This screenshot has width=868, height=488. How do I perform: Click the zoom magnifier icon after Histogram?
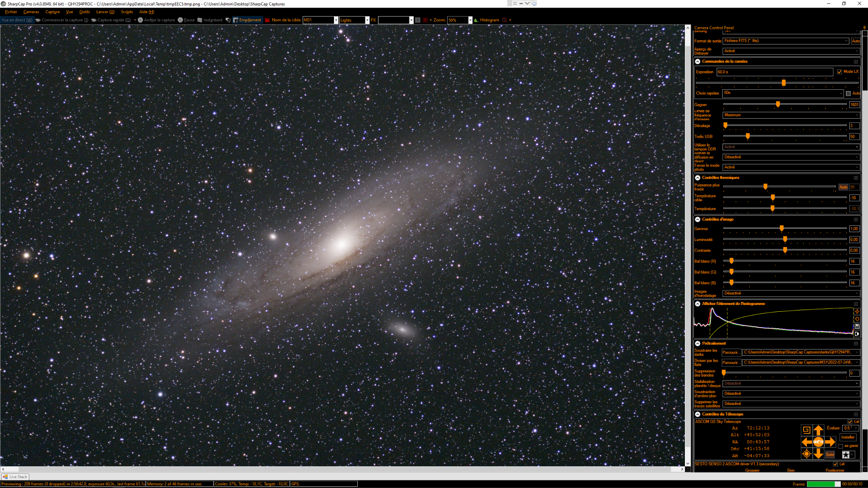coord(504,20)
